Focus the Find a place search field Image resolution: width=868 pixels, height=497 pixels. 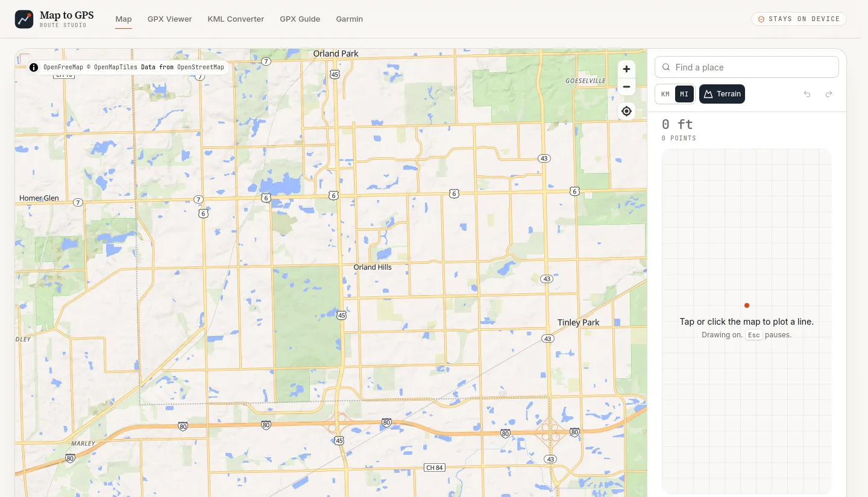point(746,67)
